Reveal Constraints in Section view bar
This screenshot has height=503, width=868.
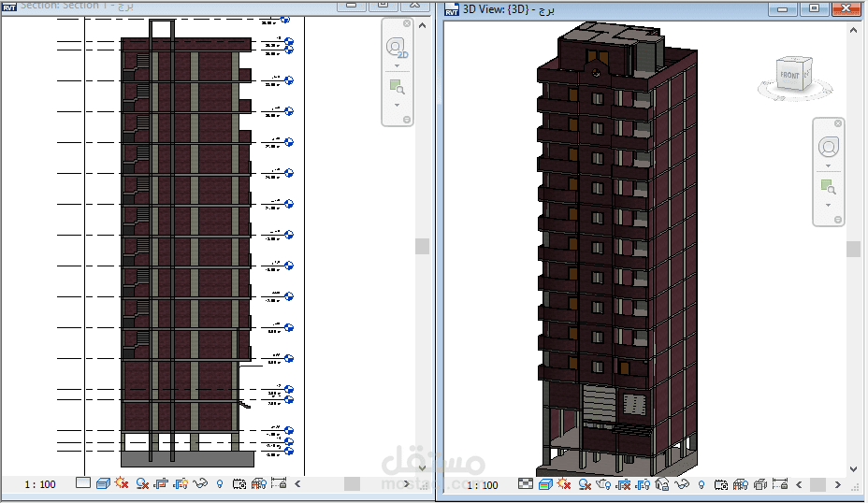click(x=279, y=483)
